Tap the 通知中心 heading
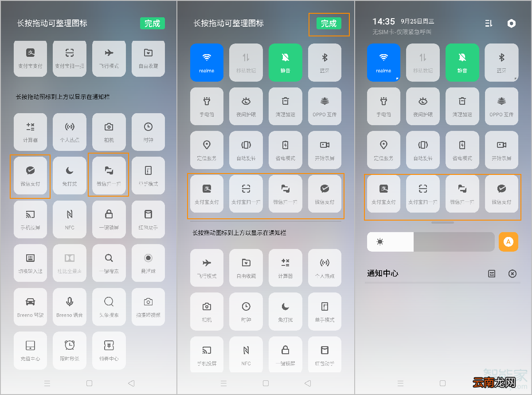Viewport: 532px width, 395px height. pos(383,273)
